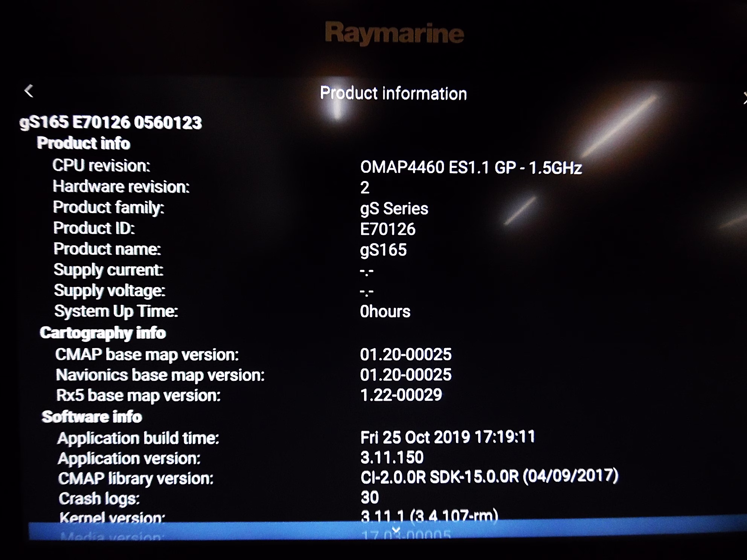Click the Product ID label
Viewport: 747px width, 560px height.
[94, 228]
